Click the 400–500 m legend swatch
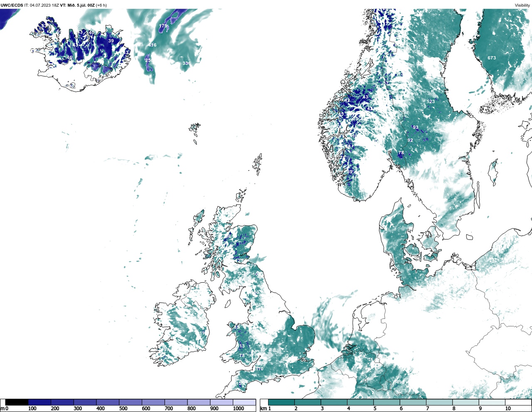This screenshot has height=412, width=532. pos(108,402)
